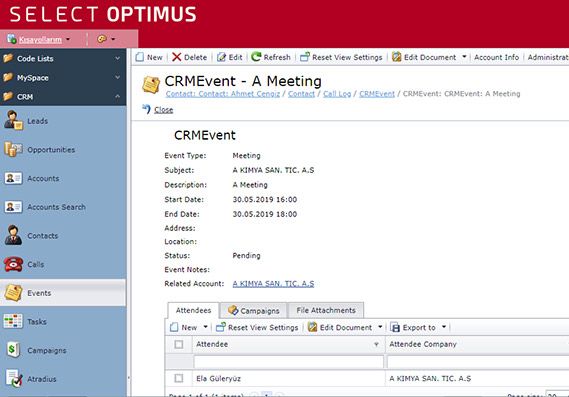Click the Ela Güleryüz attendee cell
The width and height of the screenshot is (569, 397).
coord(218,378)
